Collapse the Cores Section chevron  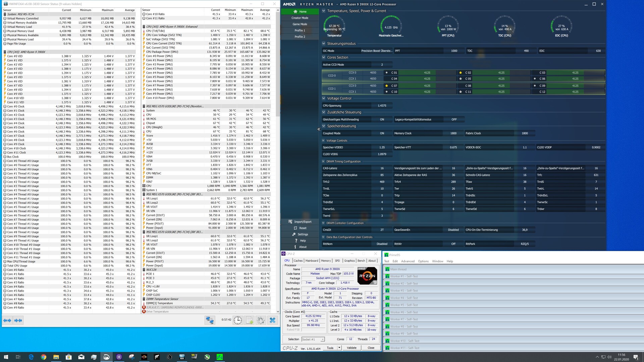click(x=324, y=57)
